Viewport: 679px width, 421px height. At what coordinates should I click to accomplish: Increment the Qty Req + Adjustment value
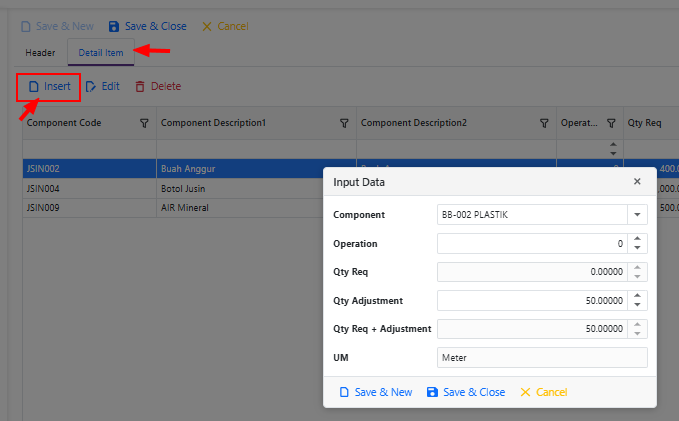(x=637, y=324)
